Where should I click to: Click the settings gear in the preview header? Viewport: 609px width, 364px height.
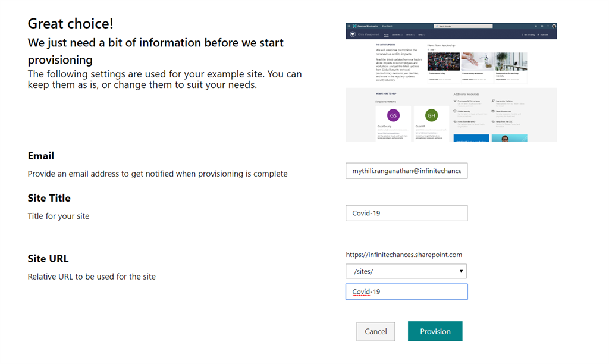tap(542, 26)
